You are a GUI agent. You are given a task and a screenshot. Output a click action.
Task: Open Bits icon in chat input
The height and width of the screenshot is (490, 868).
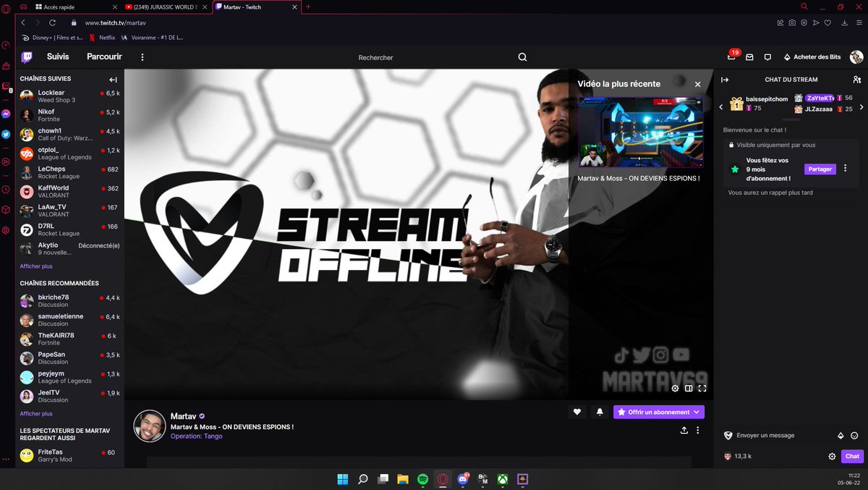[x=841, y=436]
